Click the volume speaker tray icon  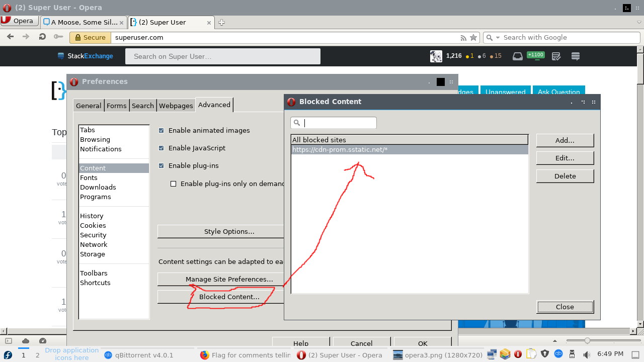click(x=587, y=354)
